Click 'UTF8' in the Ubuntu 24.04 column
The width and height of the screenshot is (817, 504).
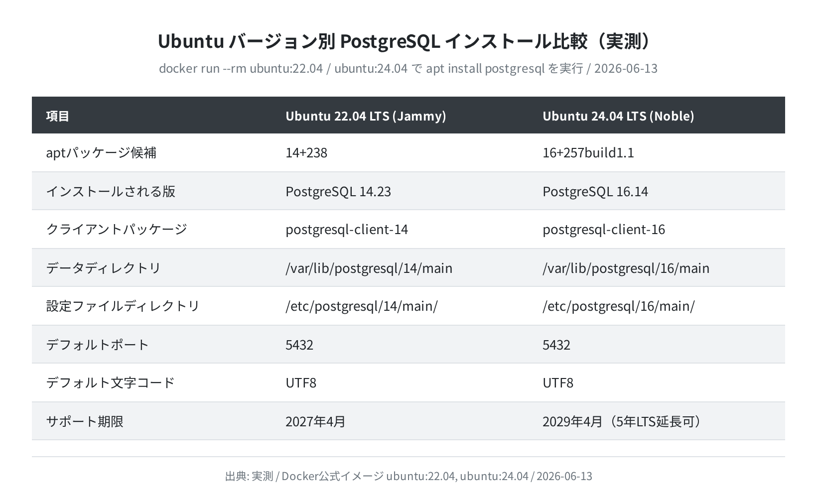coord(558,382)
